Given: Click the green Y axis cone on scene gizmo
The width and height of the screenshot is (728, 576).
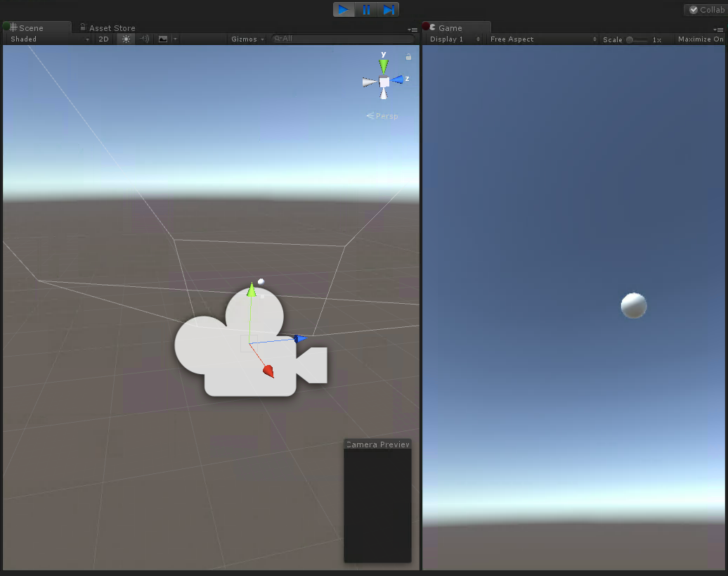Looking at the screenshot, I should click(383, 65).
